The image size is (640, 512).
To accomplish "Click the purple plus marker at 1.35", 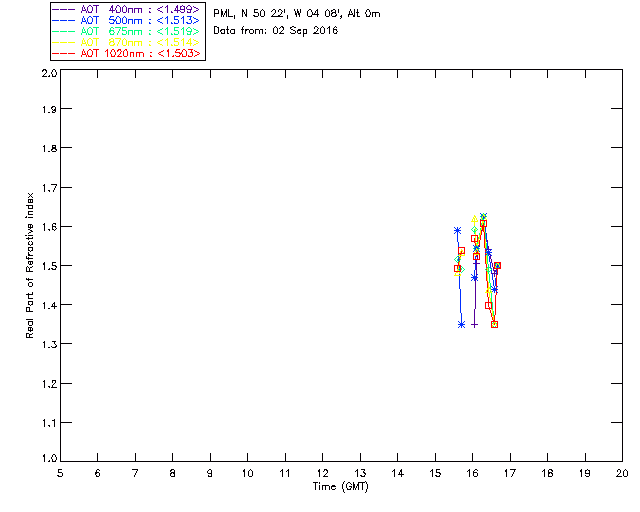I will 474,325.
